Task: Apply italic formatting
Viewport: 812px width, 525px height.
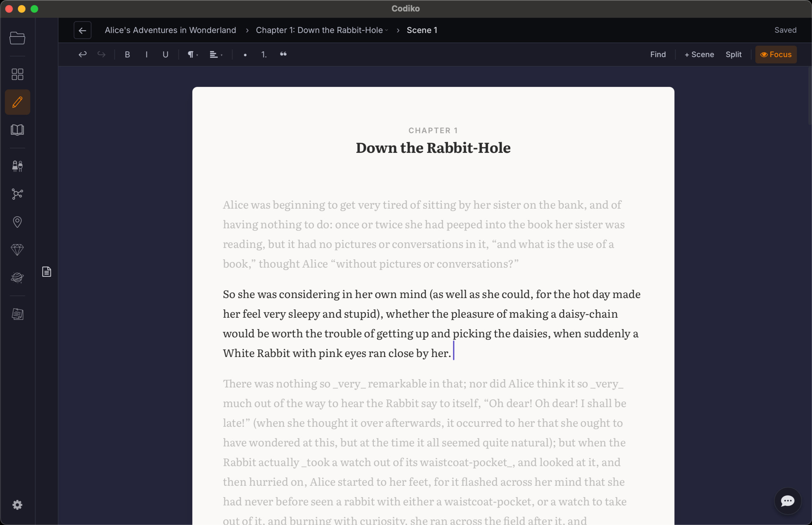Action: [x=147, y=55]
